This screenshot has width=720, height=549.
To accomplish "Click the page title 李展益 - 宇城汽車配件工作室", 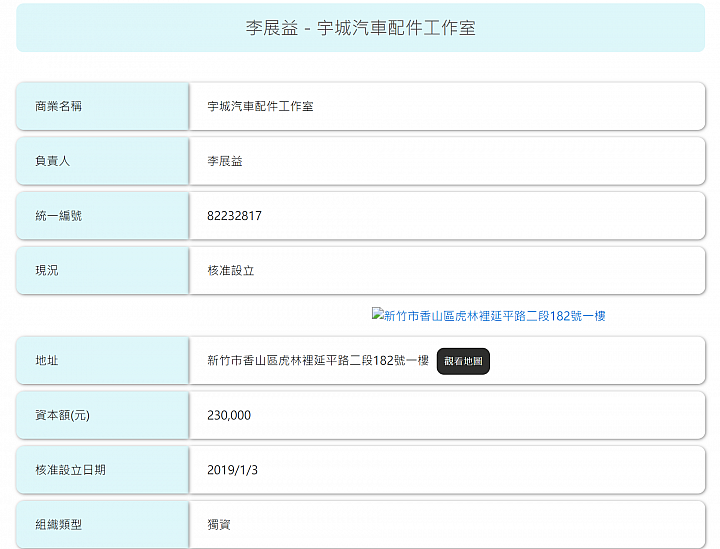I will click(x=360, y=28).
